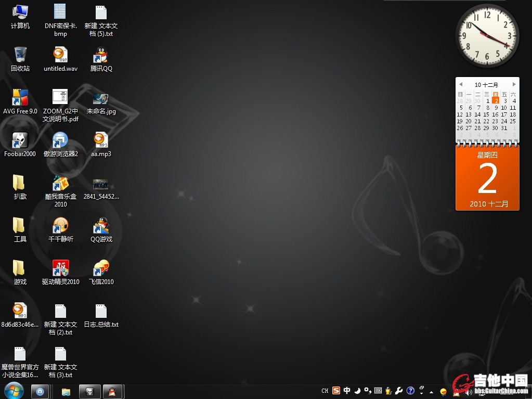The height and width of the screenshot is (399, 532).
Task: Open ZOOM_G2中文说明书.pdf file
Action: [x=60, y=97]
